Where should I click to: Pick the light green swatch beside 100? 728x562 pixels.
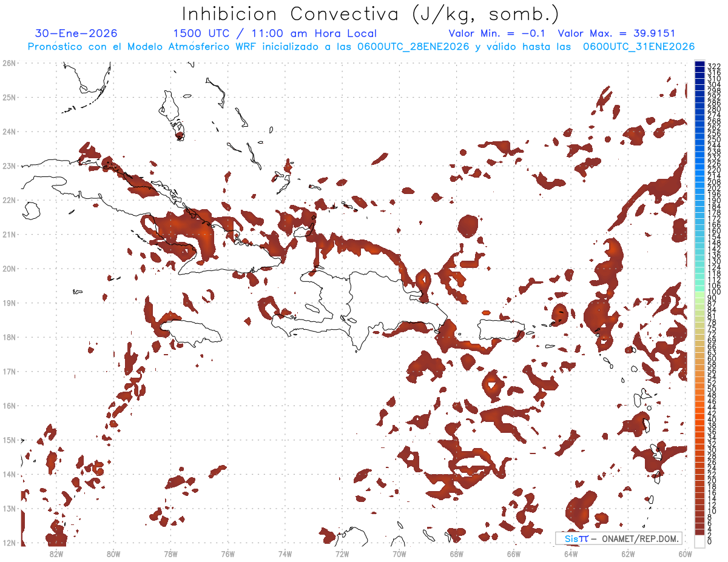(x=699, y=293)
